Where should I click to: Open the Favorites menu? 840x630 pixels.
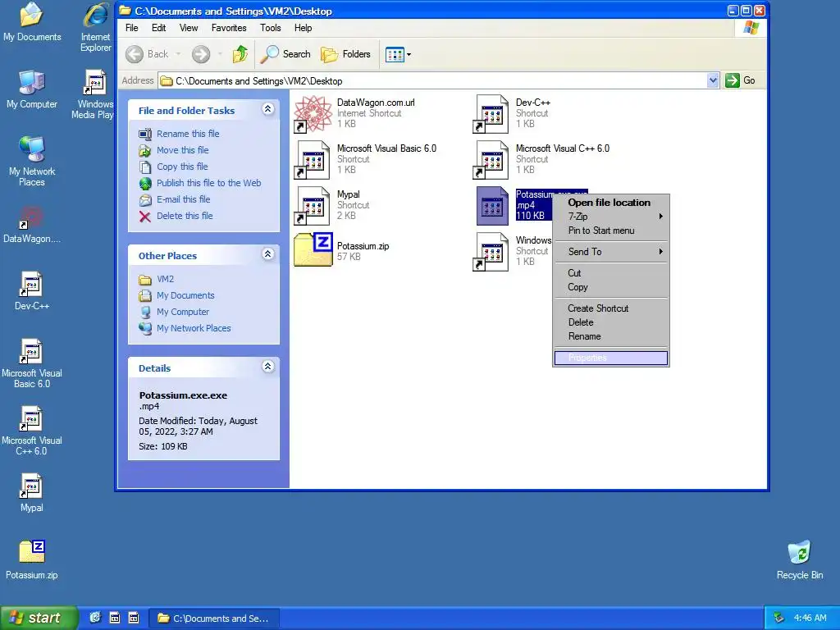(229, 28)
